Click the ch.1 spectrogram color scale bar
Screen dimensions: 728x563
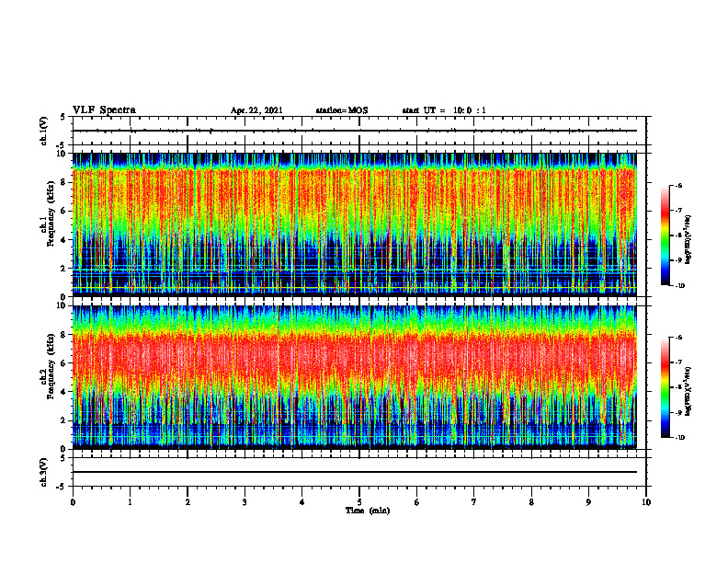(x=665, y=236)
